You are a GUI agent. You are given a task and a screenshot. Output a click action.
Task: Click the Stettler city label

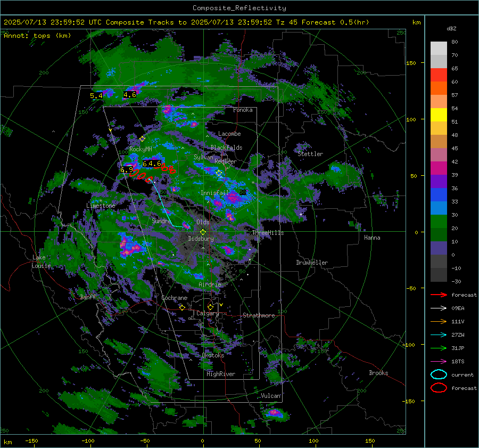coord(310,154)
